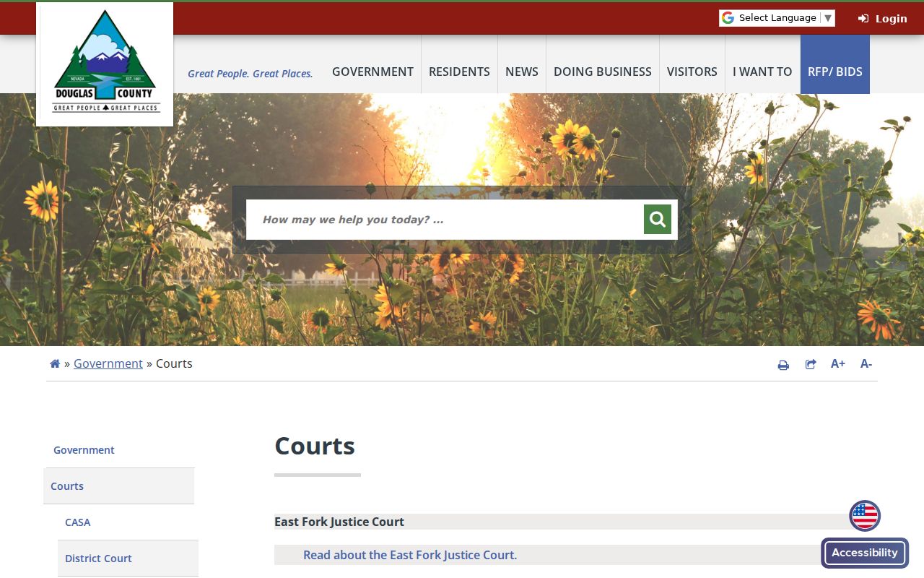Open the I Want To menu
The height and width of the screenshot is (578, 924).
762,72
